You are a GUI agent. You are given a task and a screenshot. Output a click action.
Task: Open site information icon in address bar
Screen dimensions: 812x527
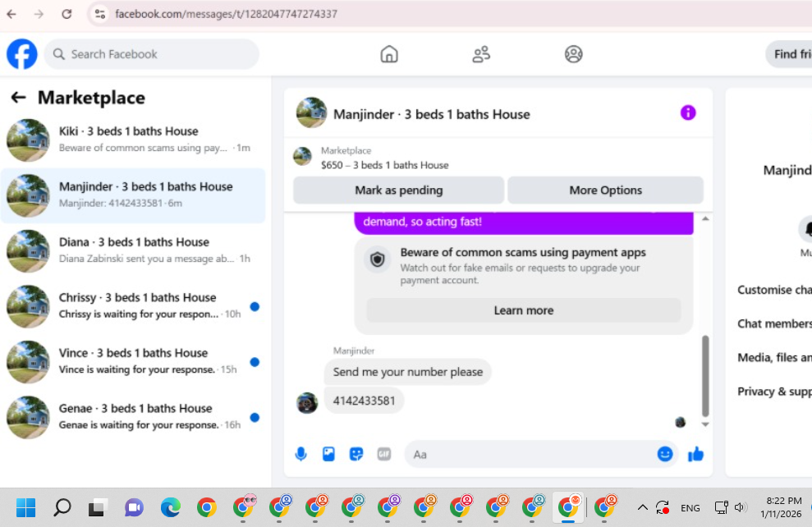point(100,14)
